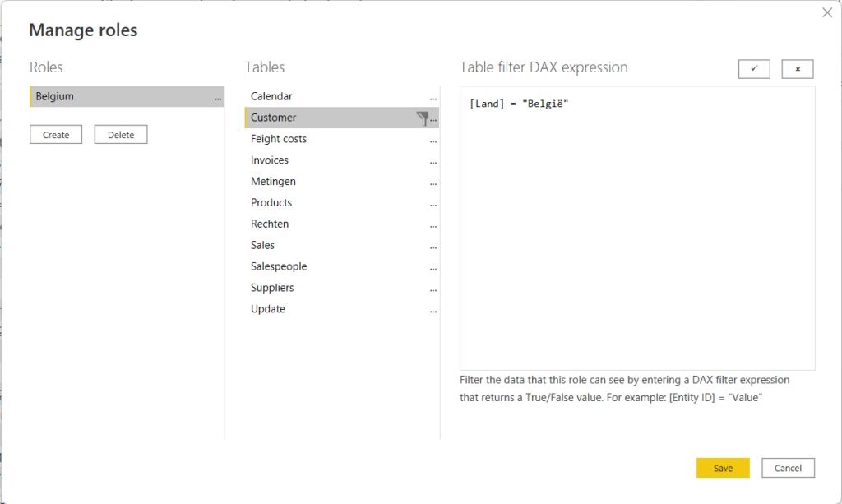Screen dimensions: 842x504
Task: Create a new role
Action: pos(56,135)
